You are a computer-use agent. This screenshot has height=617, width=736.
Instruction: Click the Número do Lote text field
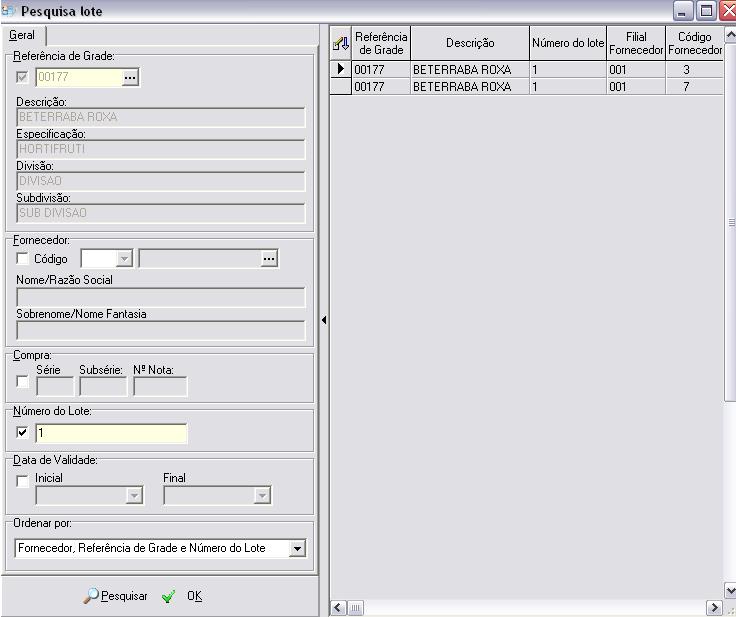(x=111, y=433)
